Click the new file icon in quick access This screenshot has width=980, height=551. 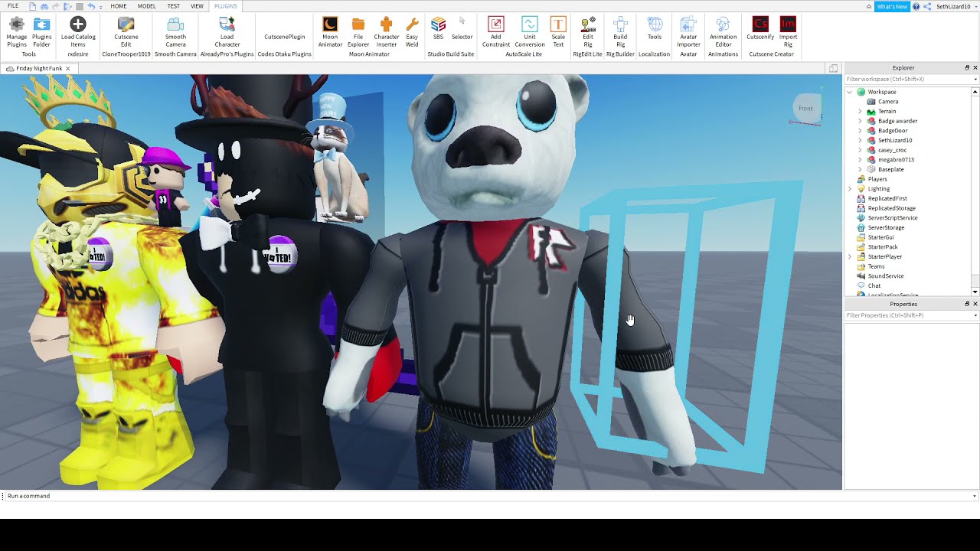click(32, 6)
